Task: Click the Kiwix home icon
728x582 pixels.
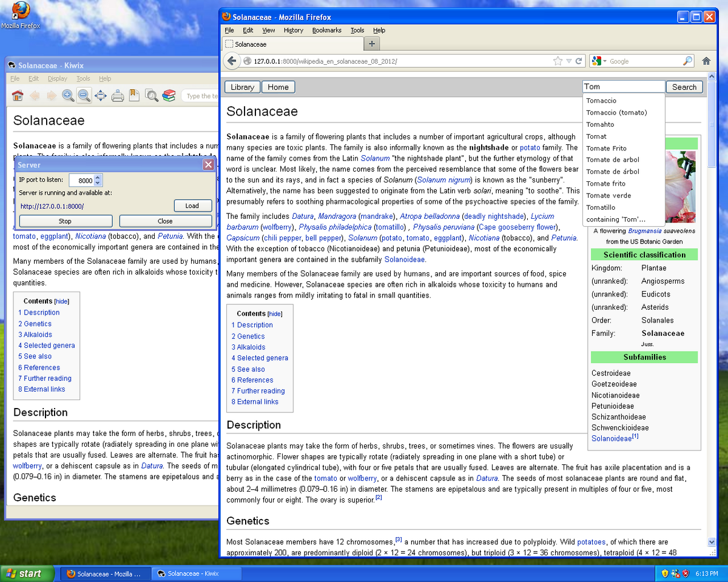Action: 18,95
